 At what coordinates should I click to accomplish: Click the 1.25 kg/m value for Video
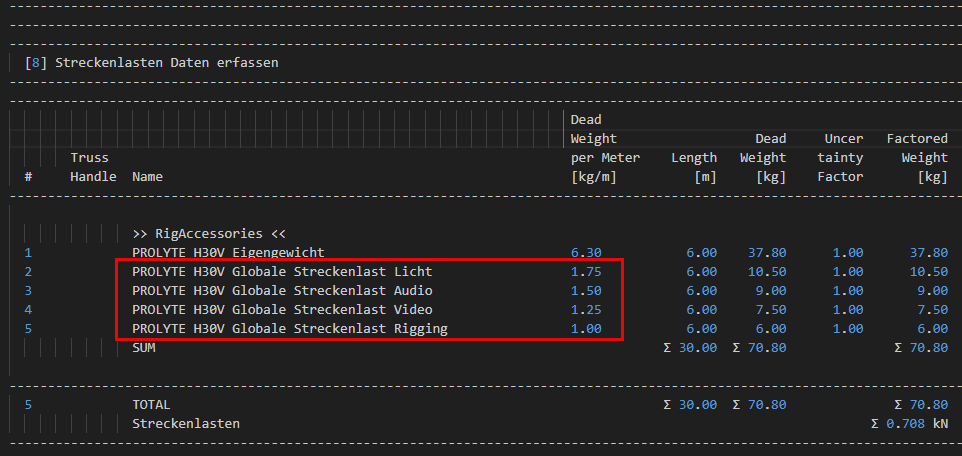point(585,310)
